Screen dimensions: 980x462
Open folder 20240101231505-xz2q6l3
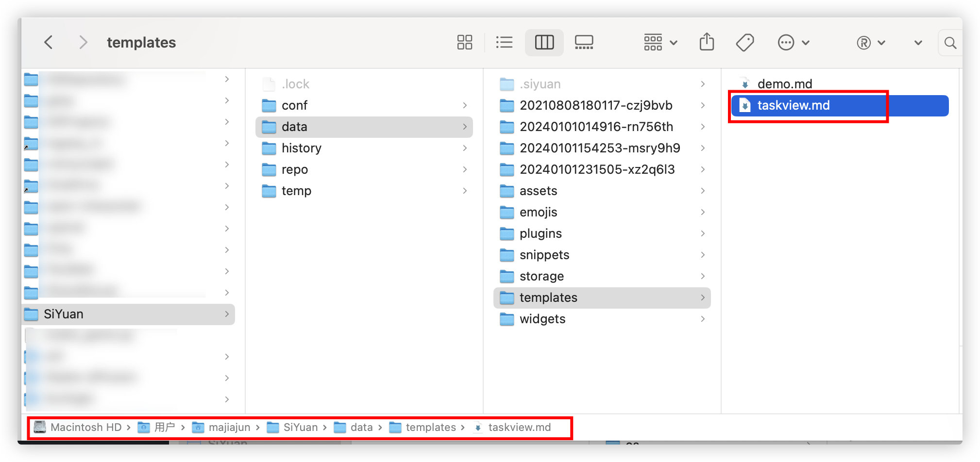602,170
